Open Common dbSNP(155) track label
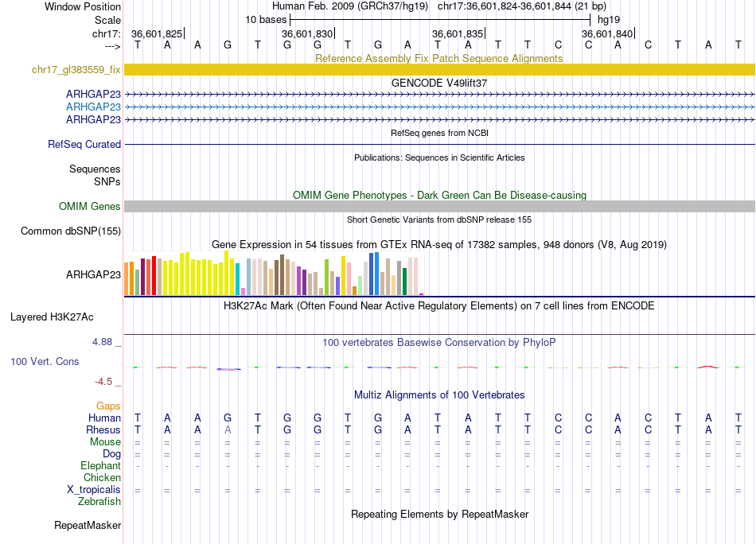Image resolution: width=756 pixels, height=544 pixels. tap(71, 231)
